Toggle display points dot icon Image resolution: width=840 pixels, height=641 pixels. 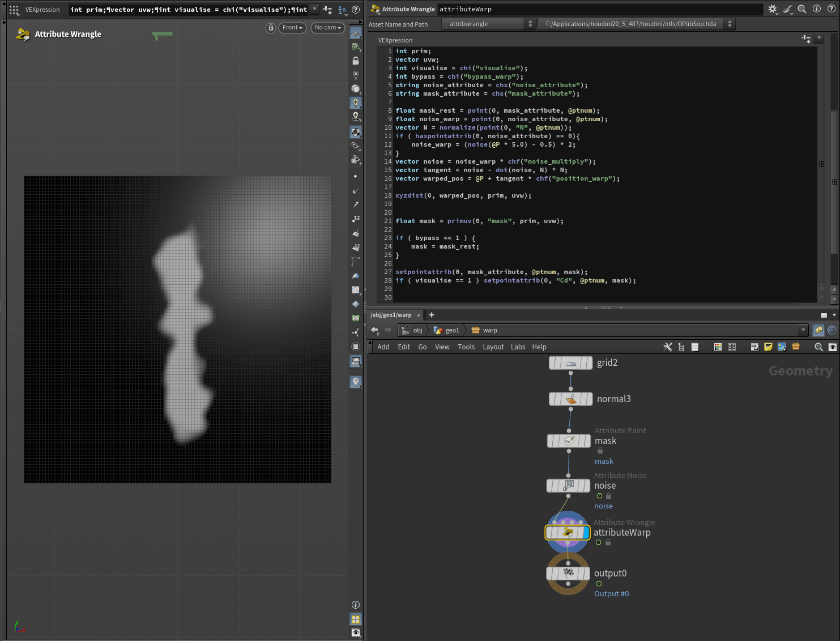pyautogui.click(x=356, y=177)
